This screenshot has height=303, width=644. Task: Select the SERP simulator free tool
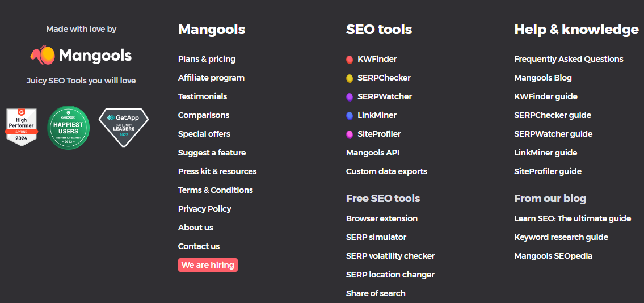coord(376,237)
